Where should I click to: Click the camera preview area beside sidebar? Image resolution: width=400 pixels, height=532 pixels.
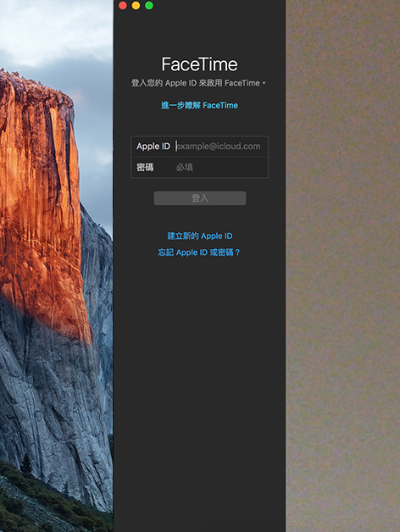point(343,266)
